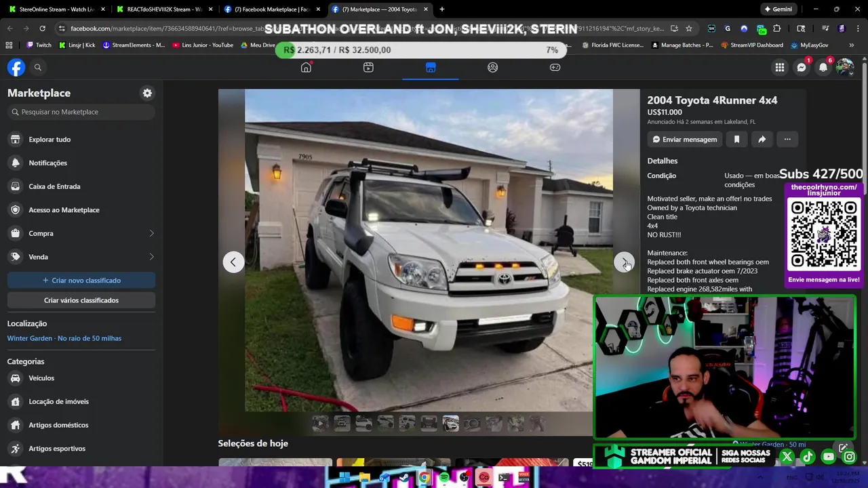
Task: Bookmark this page with star icon
Action: coord(689,28)
